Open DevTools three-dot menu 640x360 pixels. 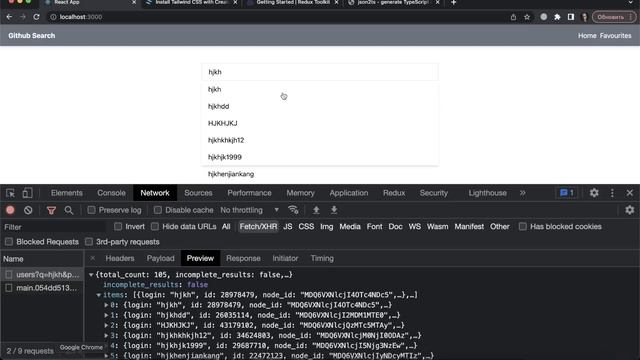tap(612, 193)
